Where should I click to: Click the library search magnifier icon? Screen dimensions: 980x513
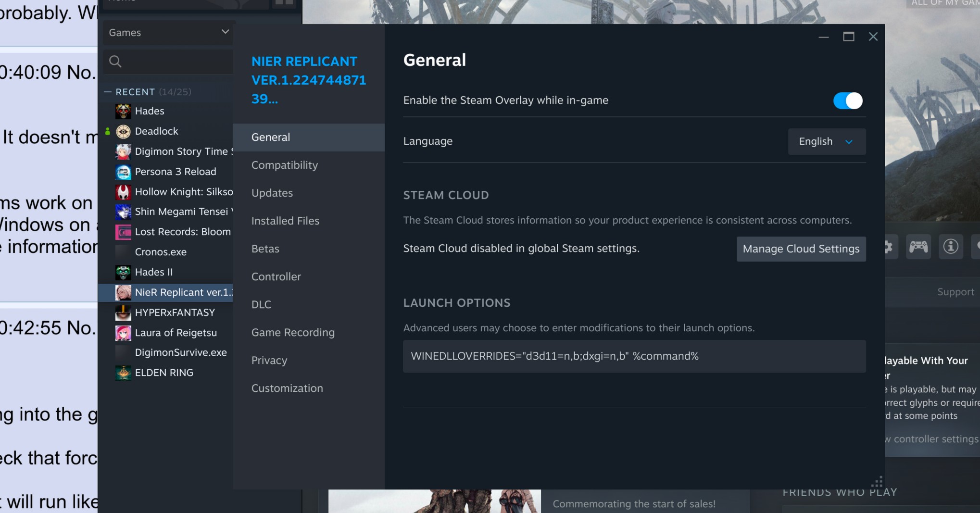[115, 61]
